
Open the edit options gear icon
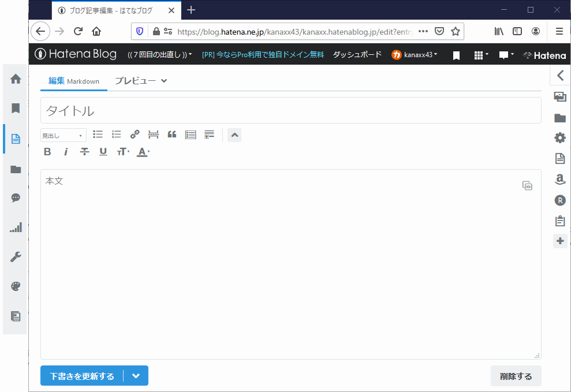(x=560, y=137)
